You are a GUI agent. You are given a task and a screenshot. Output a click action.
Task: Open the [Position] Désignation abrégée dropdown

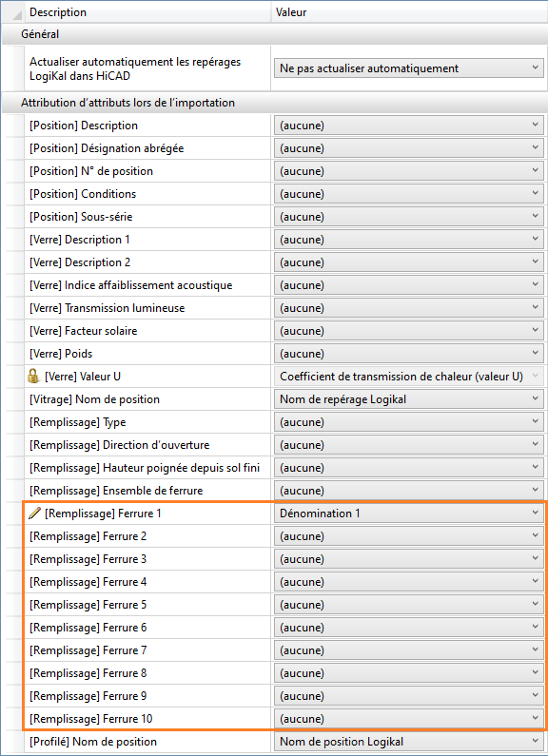pyautogui.click(x=408, y=148)
